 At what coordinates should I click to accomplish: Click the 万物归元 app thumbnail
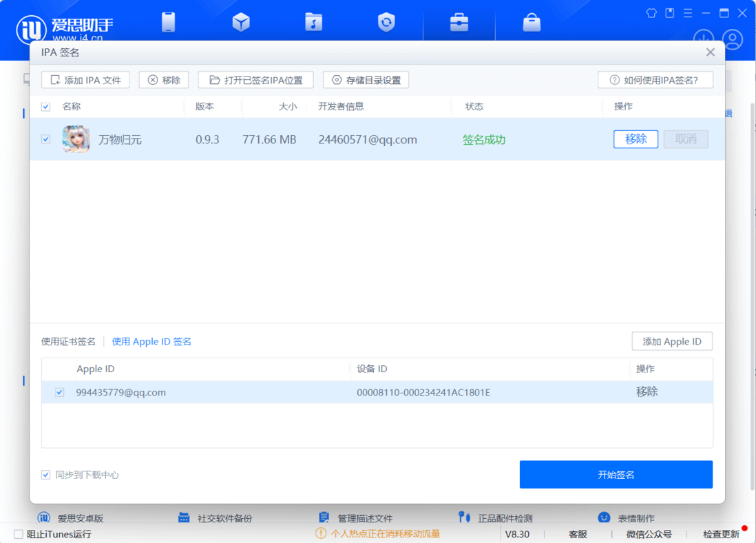[76, 139]
